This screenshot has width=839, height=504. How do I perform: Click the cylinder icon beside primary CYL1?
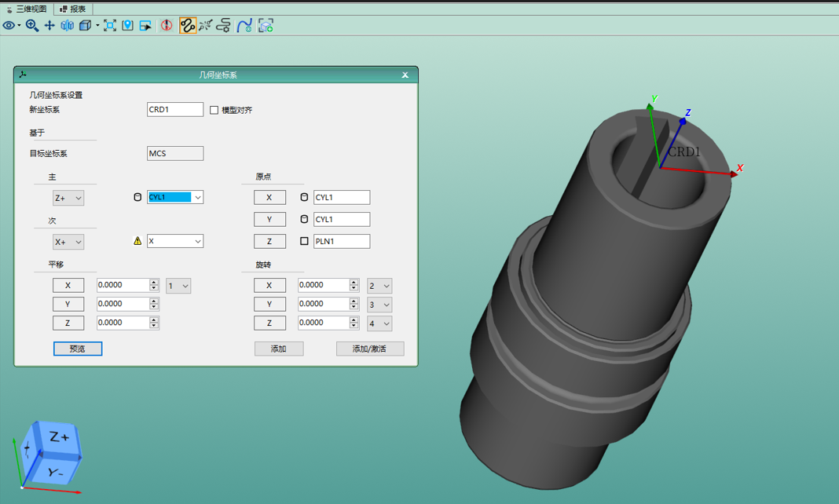click(x=137, y=197)
